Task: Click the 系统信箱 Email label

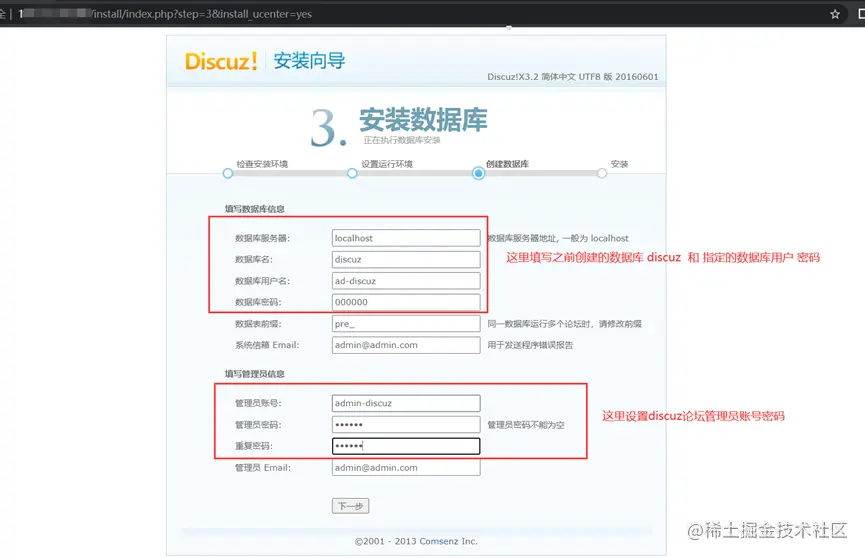Action: [267, 345]
